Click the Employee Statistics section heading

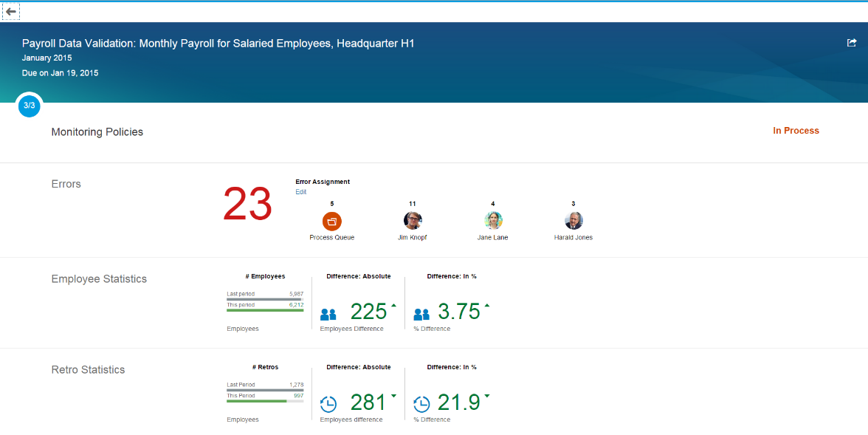coord(99,278)
